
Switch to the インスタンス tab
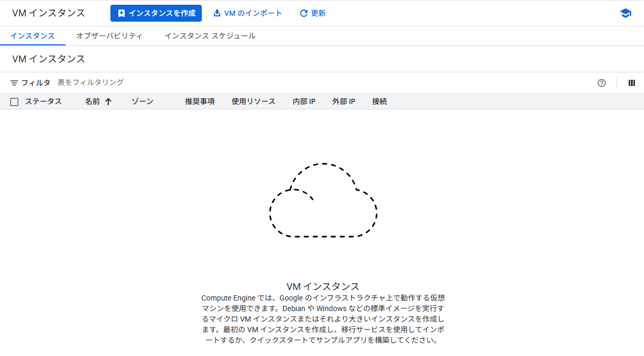click(x=33, y=36)
